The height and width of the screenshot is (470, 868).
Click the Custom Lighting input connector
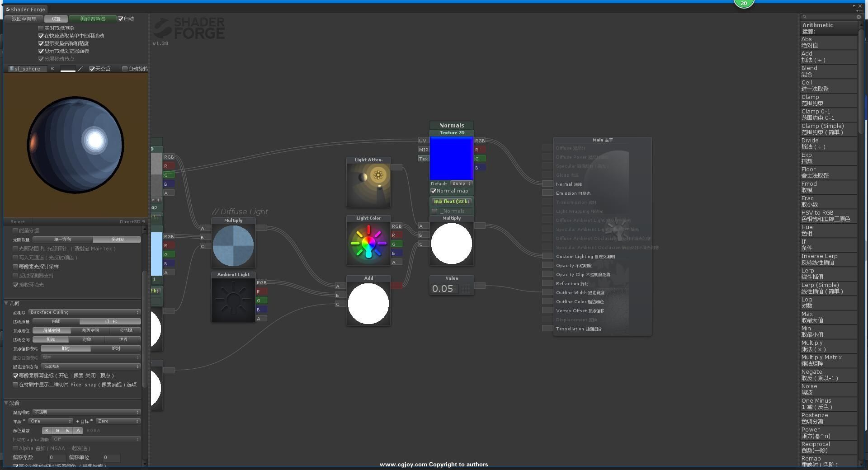[x=547, y=256]
